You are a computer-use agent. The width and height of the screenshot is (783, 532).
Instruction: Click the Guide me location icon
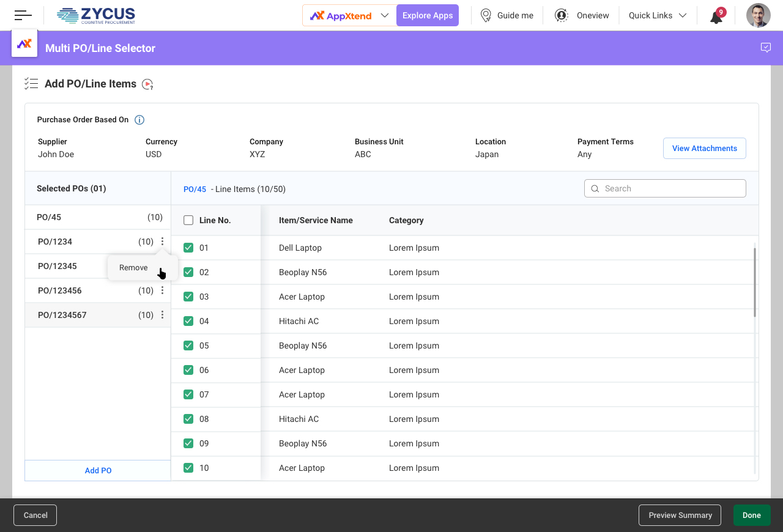click(x=486, y=15)
